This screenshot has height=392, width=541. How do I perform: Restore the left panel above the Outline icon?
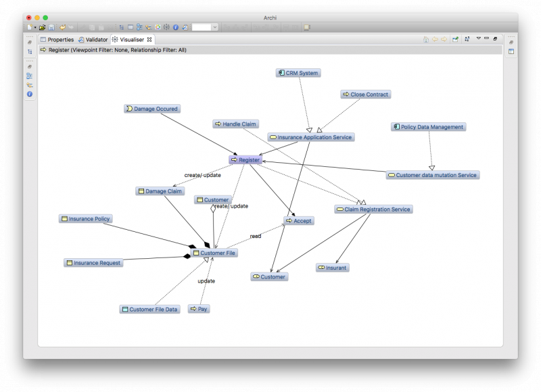(x=30, y=66)
